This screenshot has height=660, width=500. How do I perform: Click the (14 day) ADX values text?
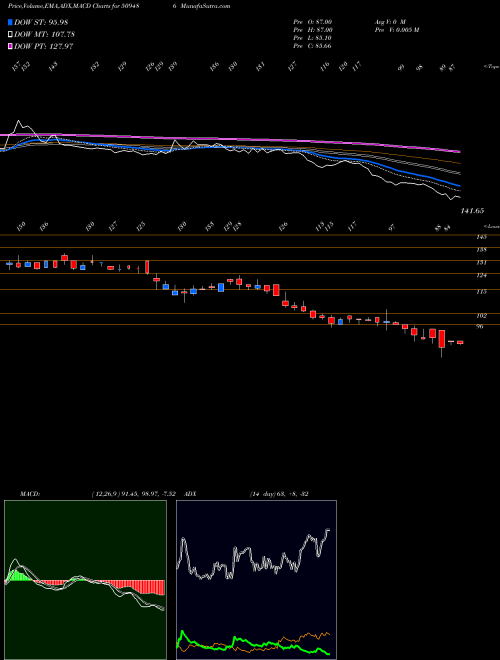tap(279, 493)
